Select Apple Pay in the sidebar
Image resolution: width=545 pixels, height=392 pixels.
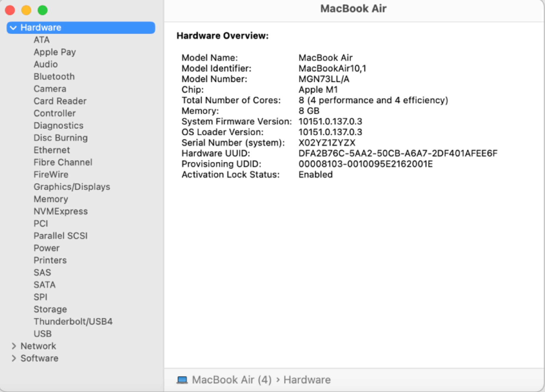click(x=55, y=52)
